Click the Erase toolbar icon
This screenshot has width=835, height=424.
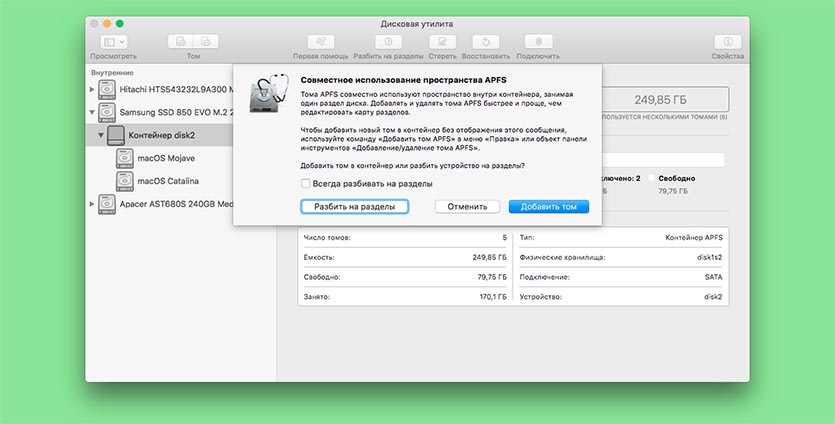(442, 42)
